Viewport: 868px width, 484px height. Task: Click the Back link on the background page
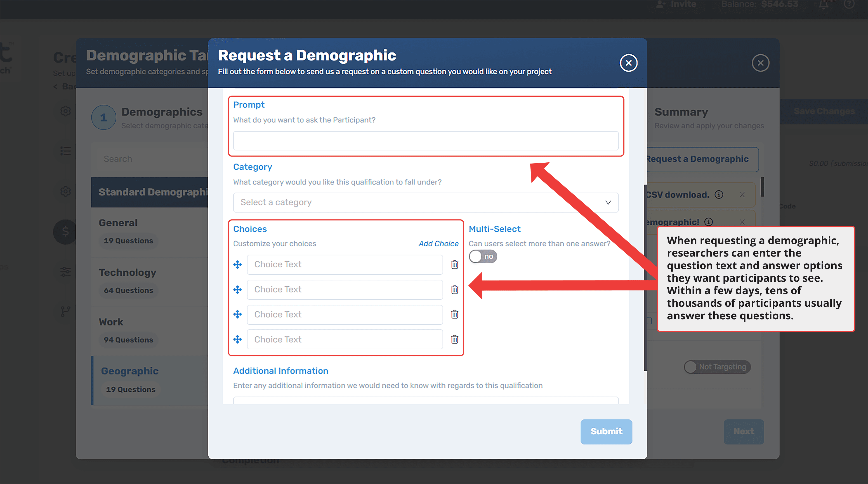pos(65,87)
